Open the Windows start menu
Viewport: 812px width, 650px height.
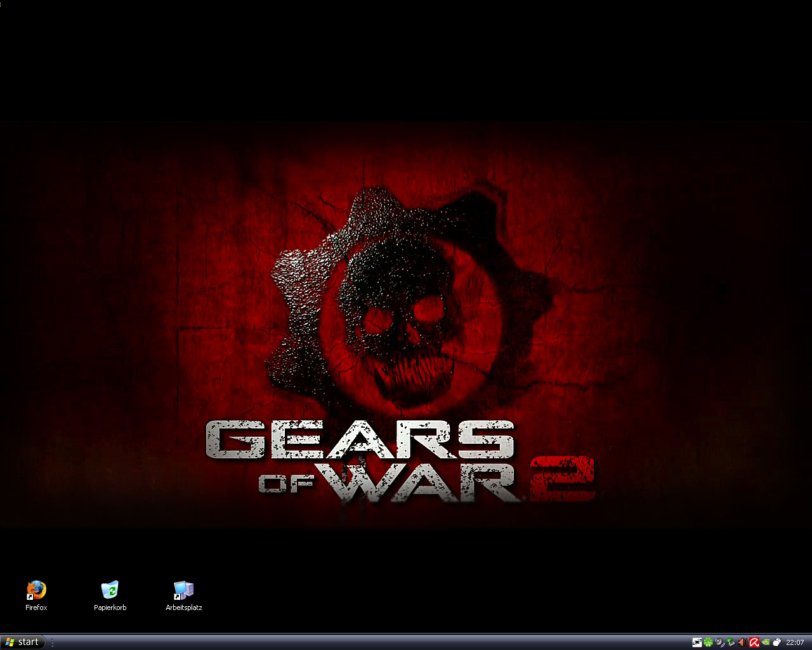pos(23,642)
